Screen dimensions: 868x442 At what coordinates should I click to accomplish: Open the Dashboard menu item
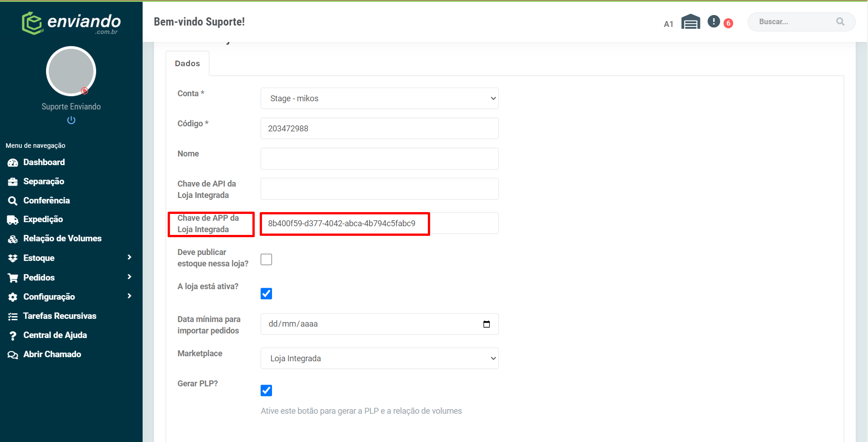tap(44, 162)
